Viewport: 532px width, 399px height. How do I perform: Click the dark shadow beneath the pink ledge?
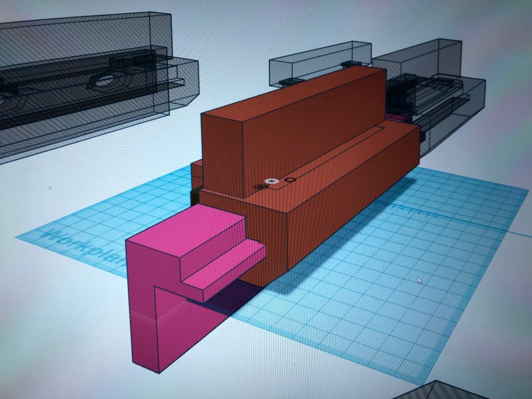coord(231,301)
